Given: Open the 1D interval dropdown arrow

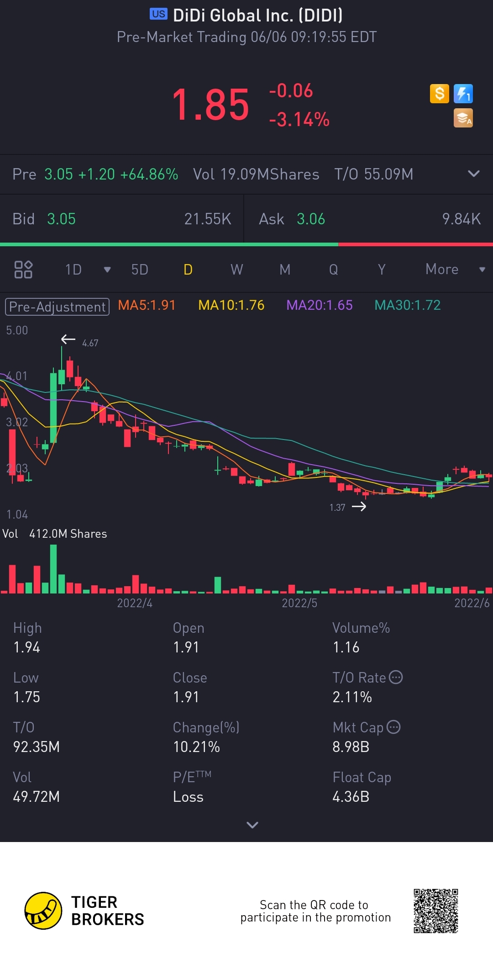Looking at the screenshot, I should (107, 270).
